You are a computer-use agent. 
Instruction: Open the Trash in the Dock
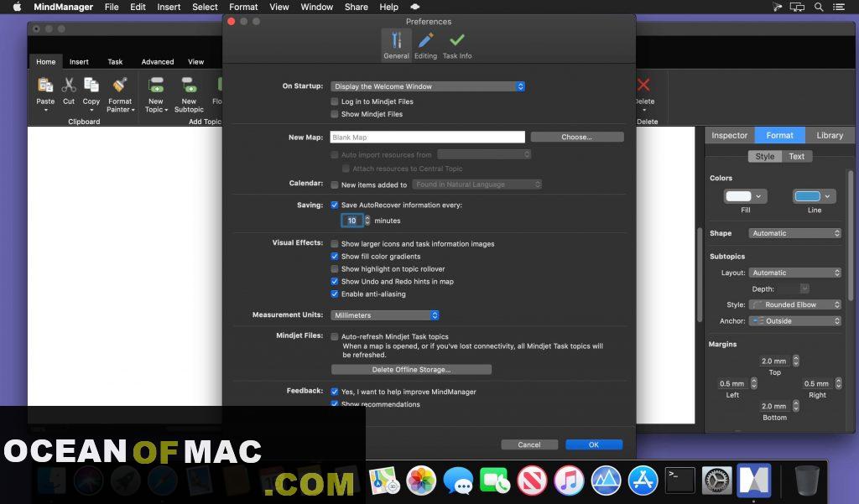pyautogui.click(x=806, y=481)
